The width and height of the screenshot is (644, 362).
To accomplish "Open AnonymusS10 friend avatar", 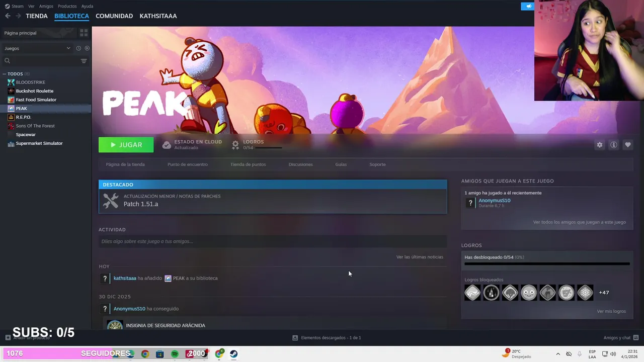I will coord(470,203).
